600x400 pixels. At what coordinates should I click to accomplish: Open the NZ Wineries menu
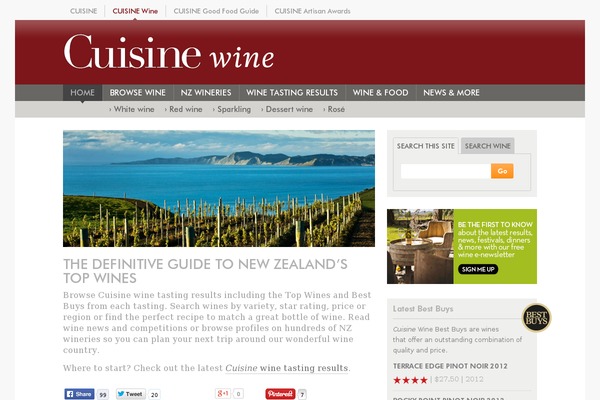(x=206, y=93)
